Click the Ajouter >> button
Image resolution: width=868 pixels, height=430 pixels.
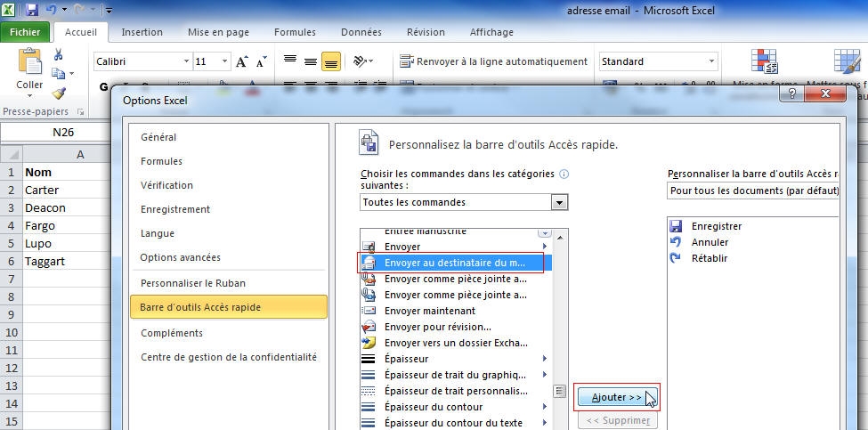pyautogui.click(x=617, y=397)
